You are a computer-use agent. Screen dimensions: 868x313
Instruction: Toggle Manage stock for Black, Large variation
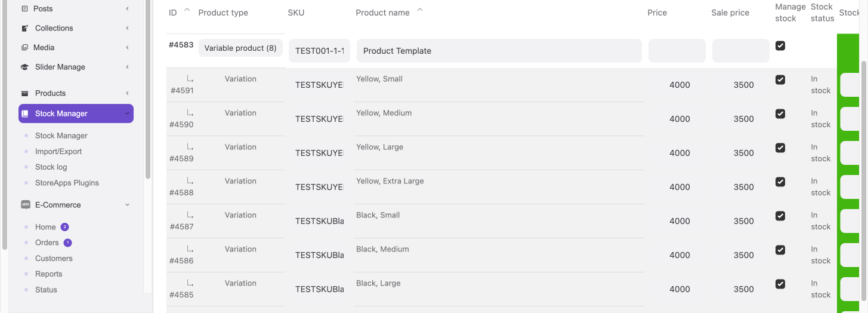[x=780, y=284]
